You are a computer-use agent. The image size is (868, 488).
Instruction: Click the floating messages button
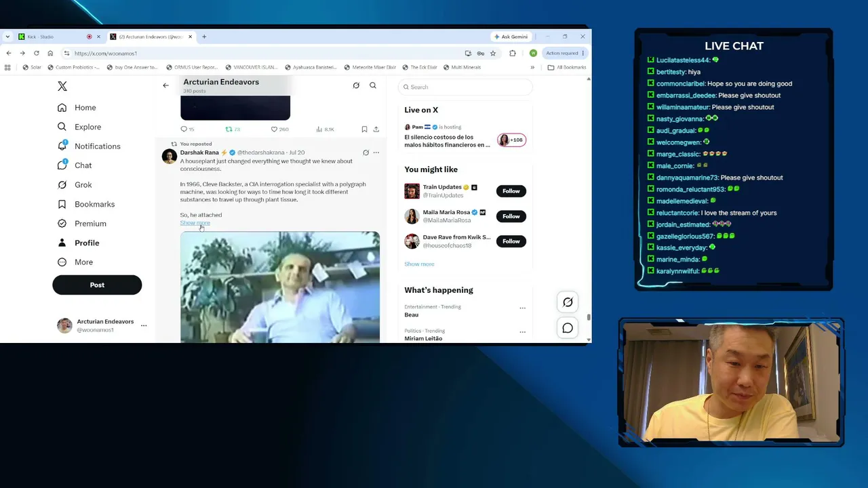click(x=568, y=328)
